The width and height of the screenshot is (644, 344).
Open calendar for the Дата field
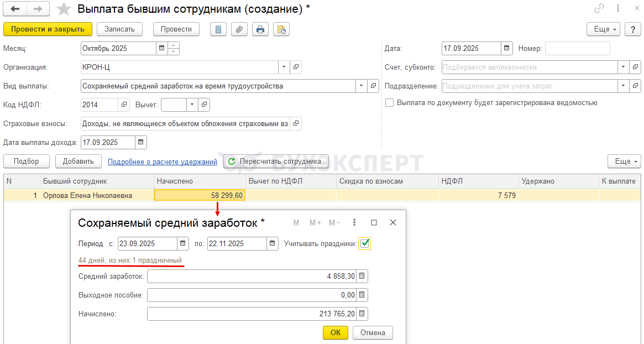[507, 49]
